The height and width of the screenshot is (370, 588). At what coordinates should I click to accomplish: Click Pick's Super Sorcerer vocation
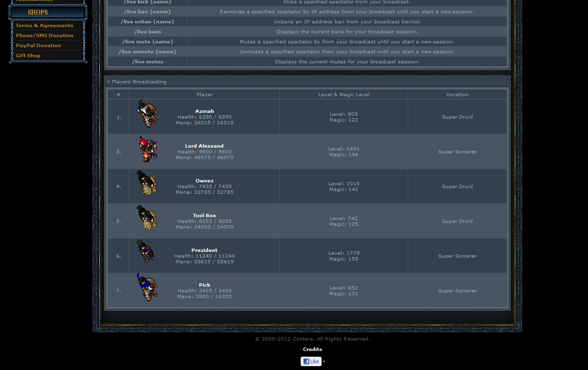pyautogui.click(x=457, y=291)
